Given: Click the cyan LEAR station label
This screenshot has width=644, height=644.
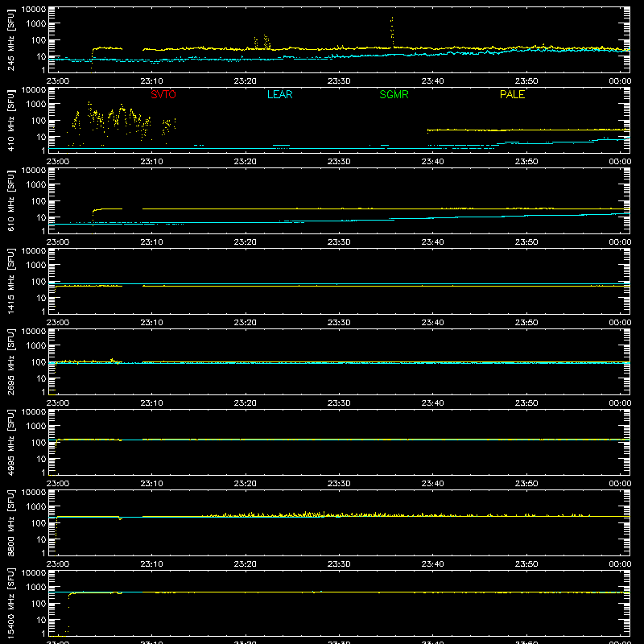Looking at the screenshot, I should point(279,94).
